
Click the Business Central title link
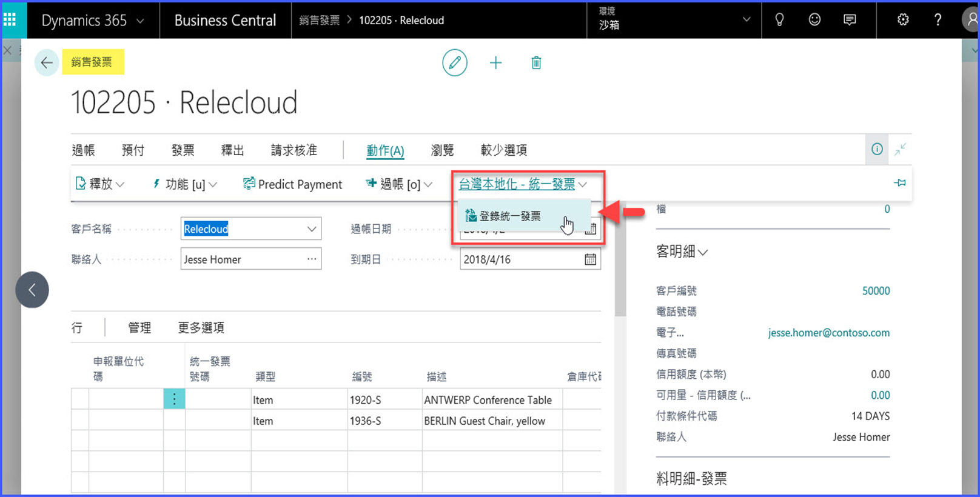pyautogui.click(x=225, y=20)
